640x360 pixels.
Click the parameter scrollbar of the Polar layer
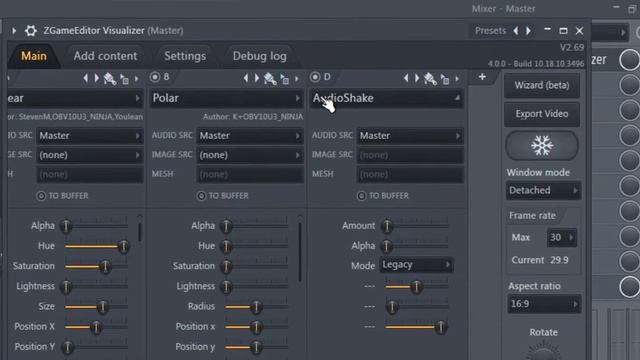tap(300, 251)
